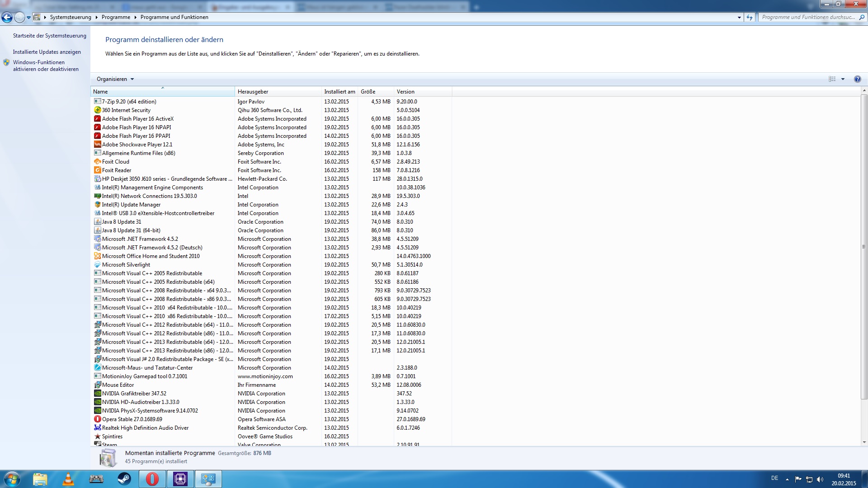Sort programs by Version column
Viewport: 868px width, 488px height.
(x=423, y=92)
